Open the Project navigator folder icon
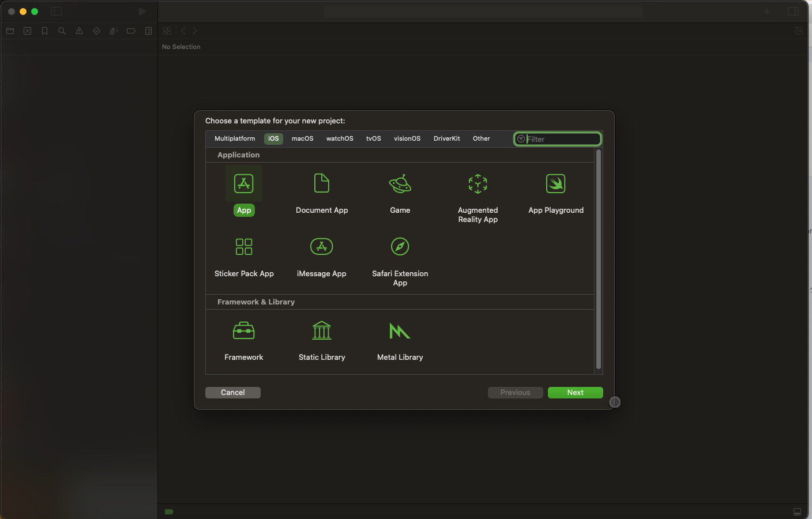Image resolution: width=812 pixels, height=519 pixels. [10, 31]
